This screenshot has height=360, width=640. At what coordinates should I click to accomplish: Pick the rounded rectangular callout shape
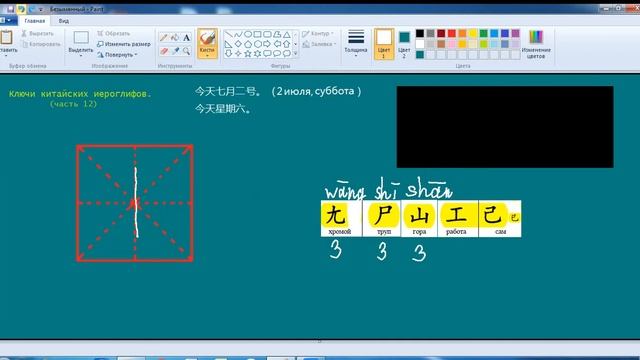(x=267, y=53)
